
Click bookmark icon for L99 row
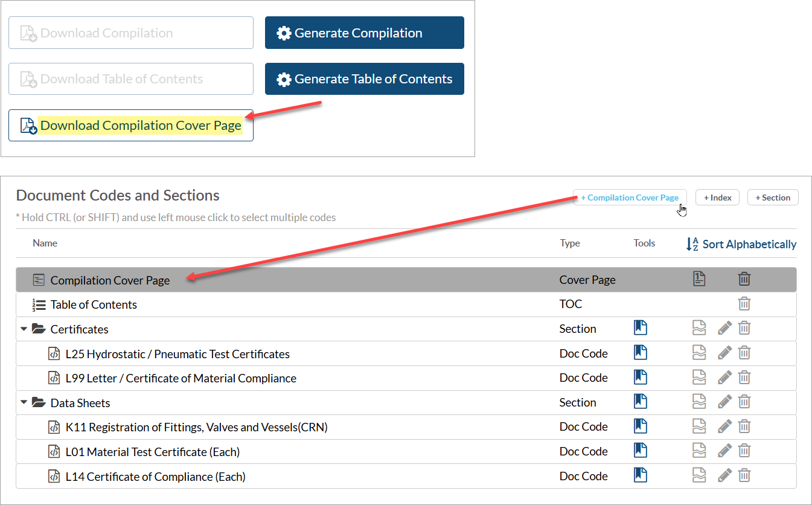click(x=641, y=377)
